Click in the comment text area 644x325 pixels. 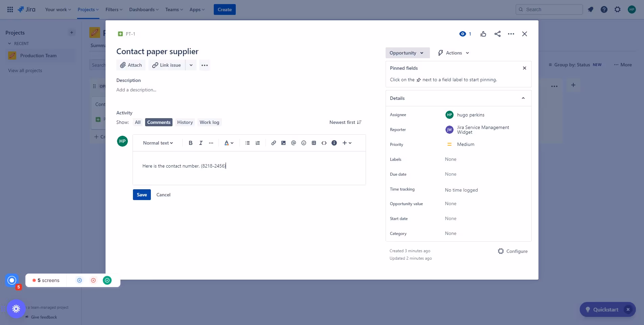pyautogui.click(x=249, y=168)
